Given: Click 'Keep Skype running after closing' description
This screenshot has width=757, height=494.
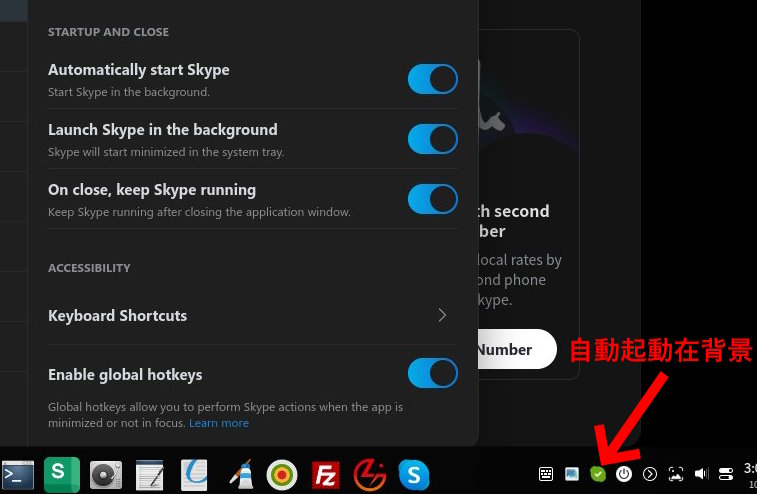Looking at the screenshot, I should pos(199,212).
